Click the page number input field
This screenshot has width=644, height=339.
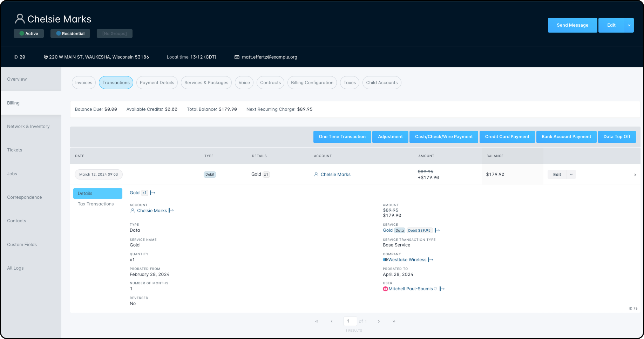pos(350,321)
